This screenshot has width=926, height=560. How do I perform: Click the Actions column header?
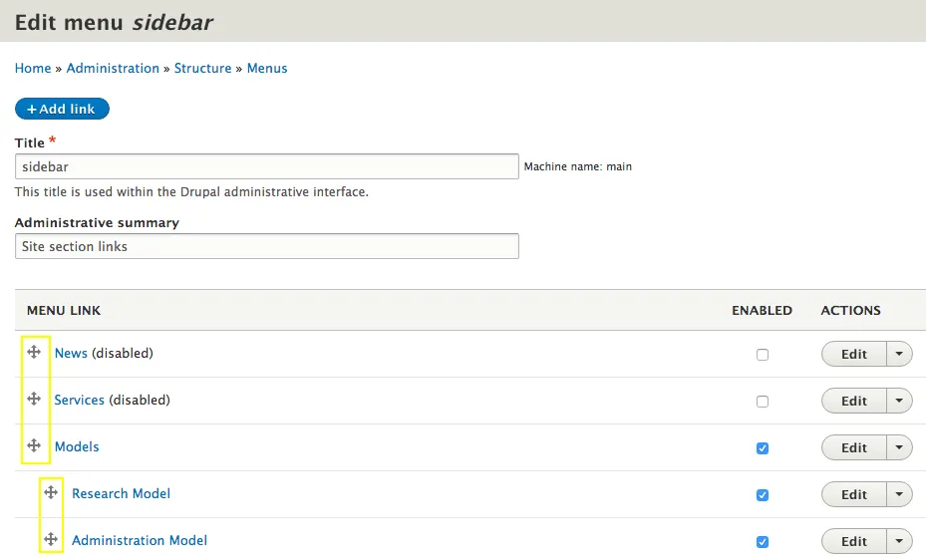click(850, 310)
